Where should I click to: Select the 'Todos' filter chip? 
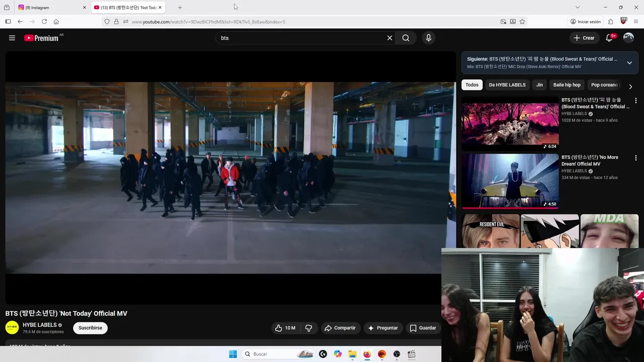[472, 85]
